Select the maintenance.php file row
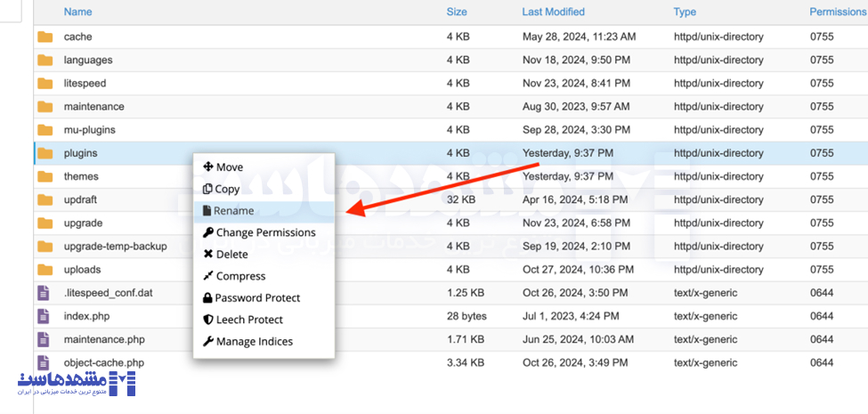 104,339
